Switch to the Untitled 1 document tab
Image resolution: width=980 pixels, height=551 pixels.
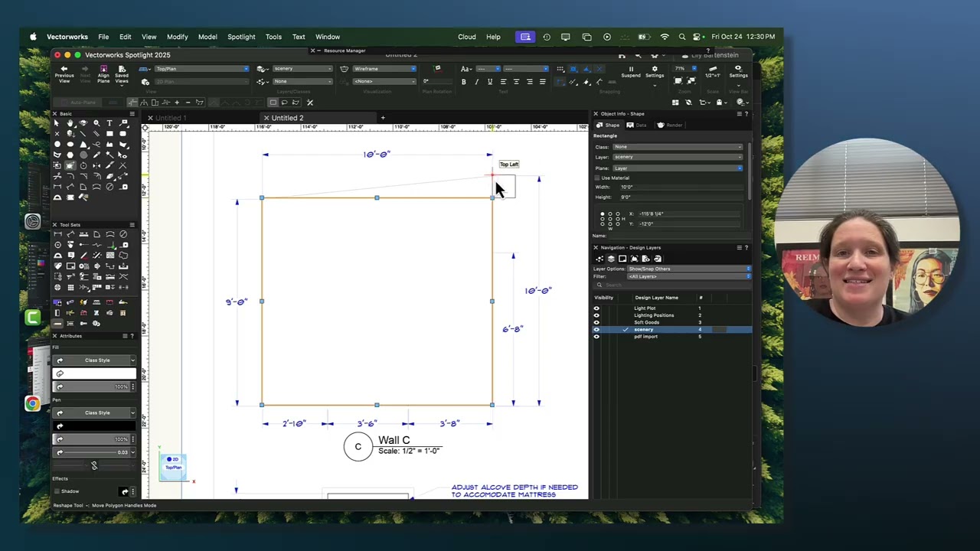(x=171, y=118)
